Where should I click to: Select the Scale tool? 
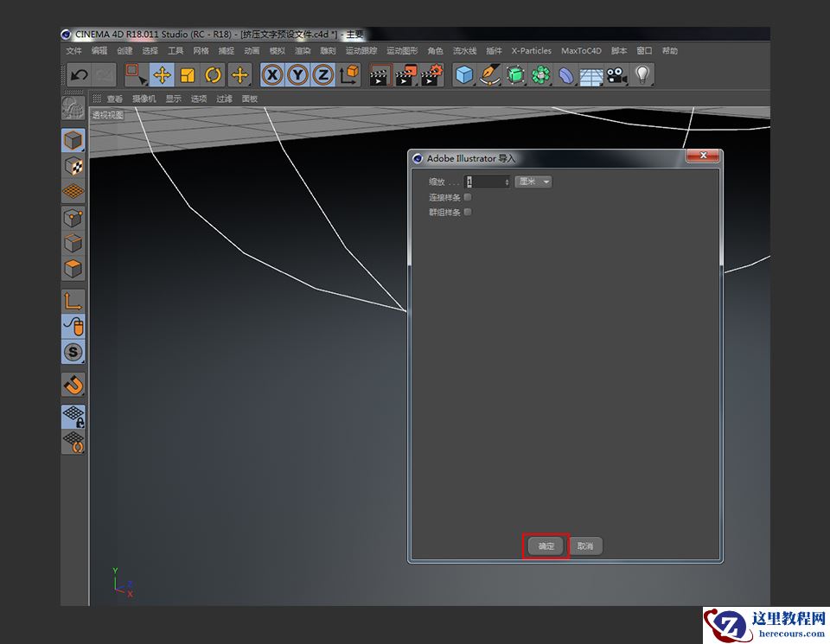187,75
